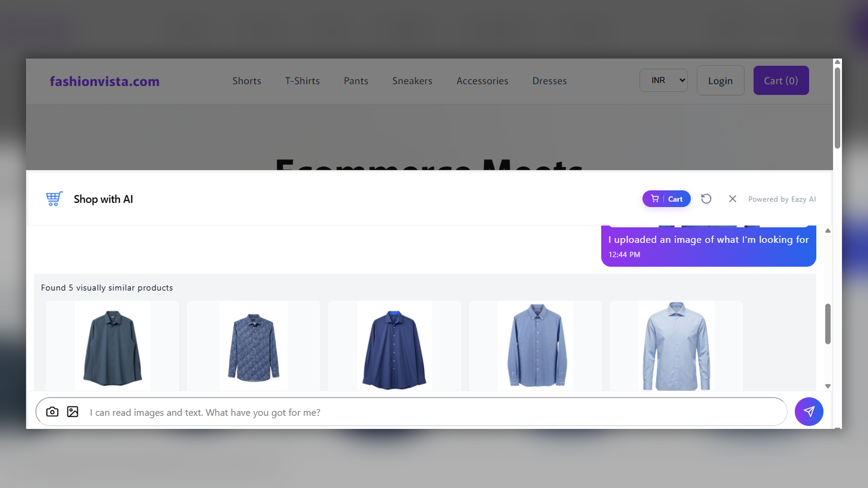Expand the INR currency dropdown
Image resolution: width=868 pixels, height=488 pixels.
pyautogui.click(x=663, y=80)
